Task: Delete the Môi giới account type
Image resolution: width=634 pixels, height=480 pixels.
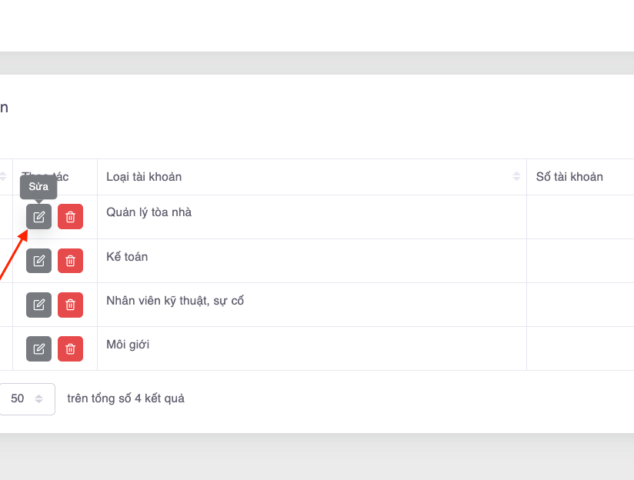Action: click(x=70, y=348)
